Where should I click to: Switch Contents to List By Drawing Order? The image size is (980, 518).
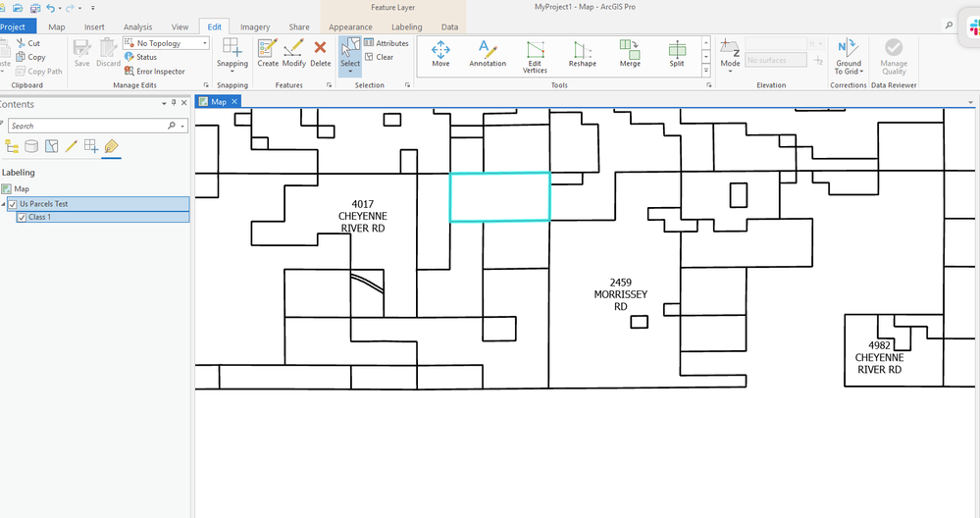[x=12, y=146]
